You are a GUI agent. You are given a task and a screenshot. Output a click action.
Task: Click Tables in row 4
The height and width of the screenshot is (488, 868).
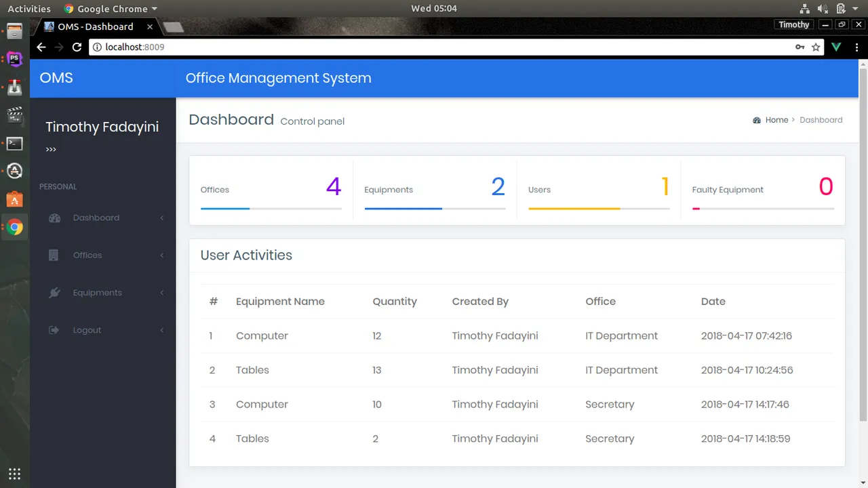coord(252,439)
